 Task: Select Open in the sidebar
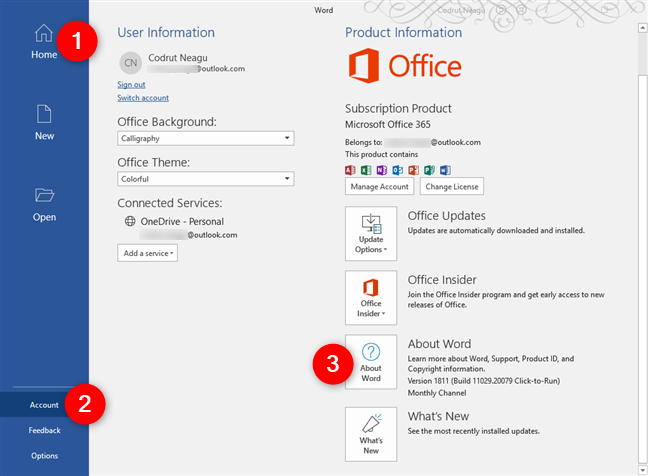coord(44,205)
